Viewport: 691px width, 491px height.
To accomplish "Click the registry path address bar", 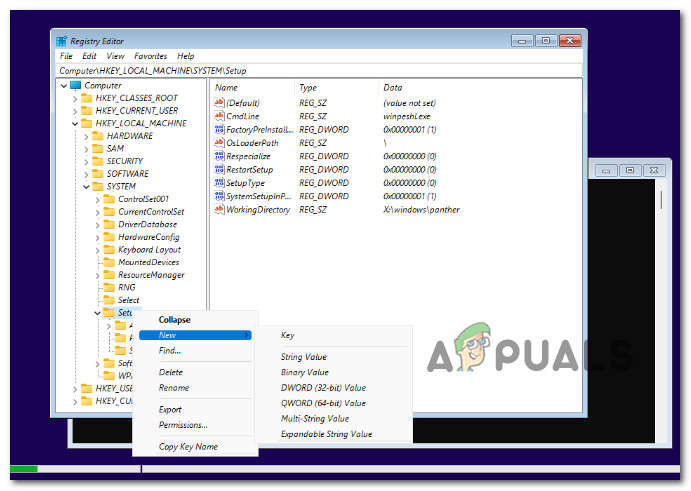I will 320,71.
